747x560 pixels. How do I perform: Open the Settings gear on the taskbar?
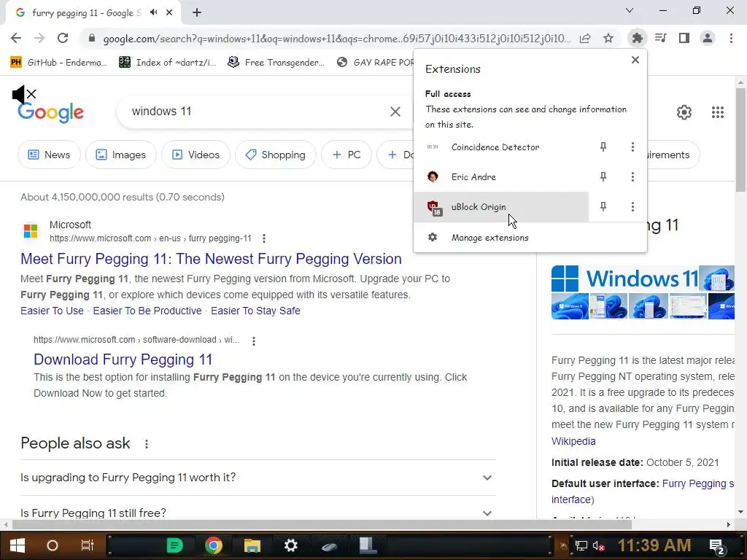[x=290, y=545]
